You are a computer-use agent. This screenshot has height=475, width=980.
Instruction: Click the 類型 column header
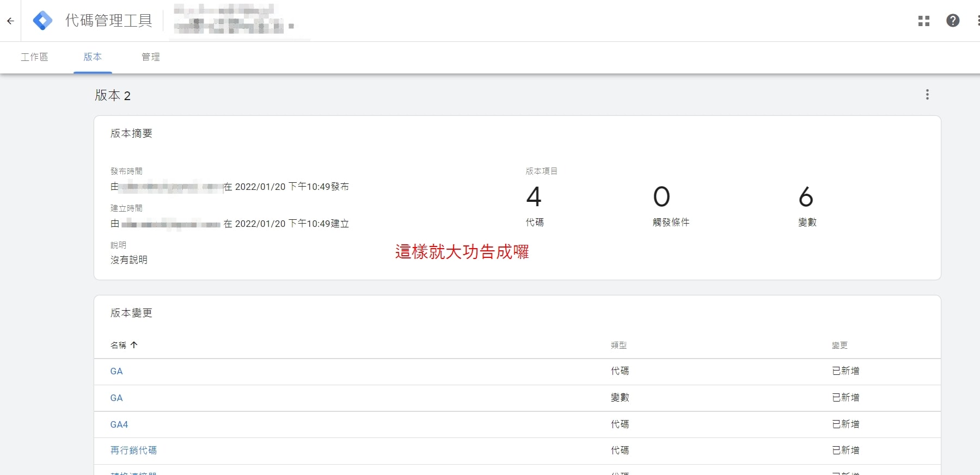click(x=619, y=345)
